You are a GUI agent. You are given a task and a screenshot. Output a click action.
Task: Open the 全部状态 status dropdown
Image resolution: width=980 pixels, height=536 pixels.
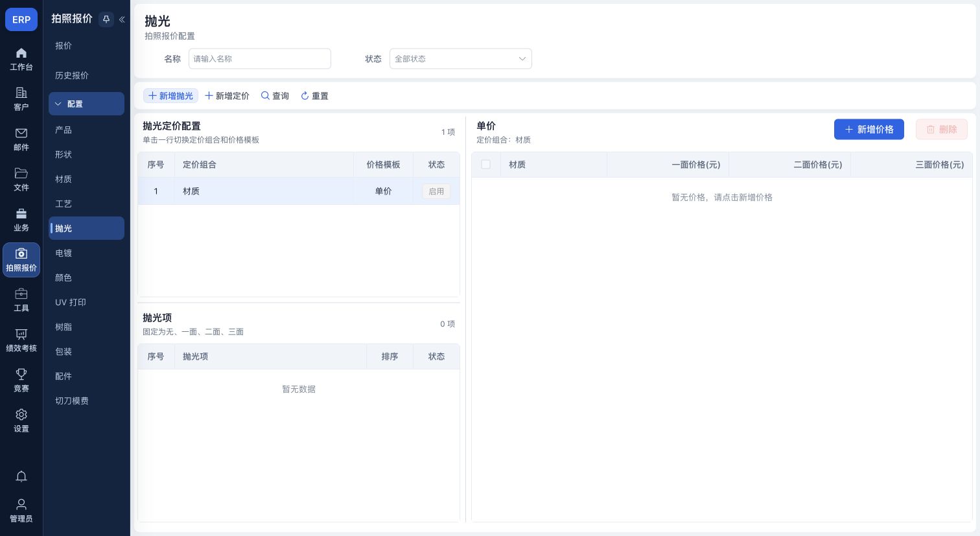461,59
